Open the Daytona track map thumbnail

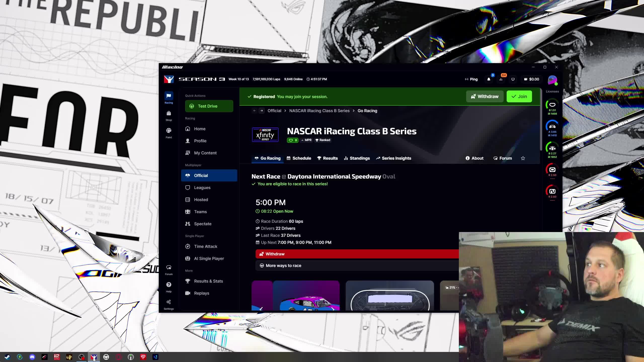pos(390,297)
